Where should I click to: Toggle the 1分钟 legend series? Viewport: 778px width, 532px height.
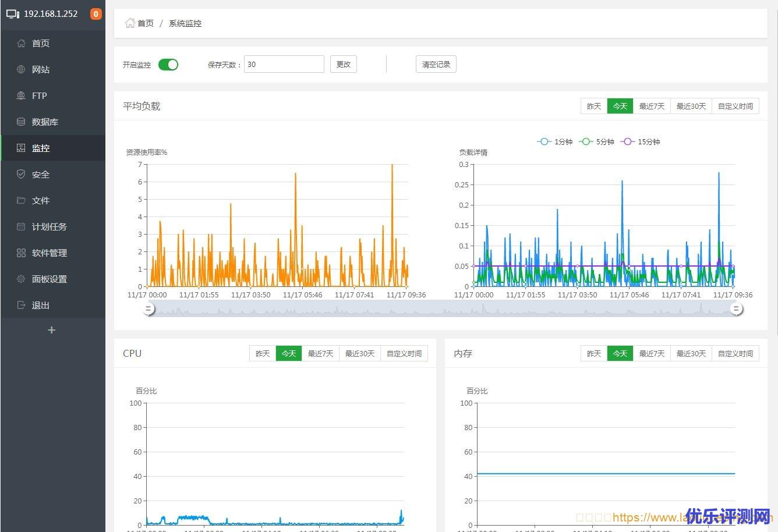coord(555,141)
